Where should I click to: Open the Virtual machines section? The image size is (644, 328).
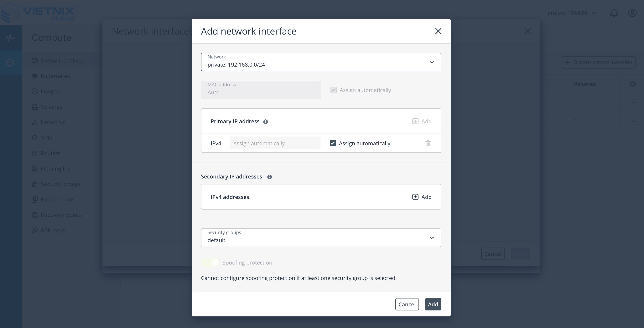(x=62, y=60)
